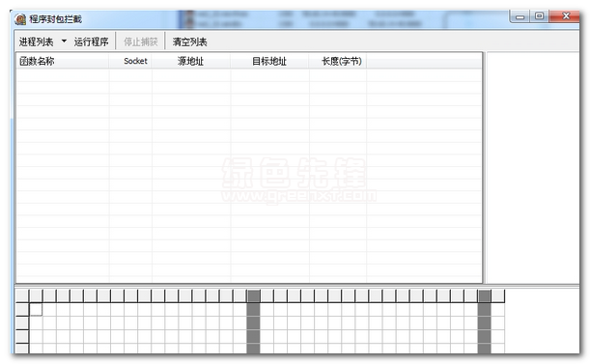This screenshot has height=364, width=590.
Task: Maximize the 程序封包拦截 window
Action: coord(539,16)
